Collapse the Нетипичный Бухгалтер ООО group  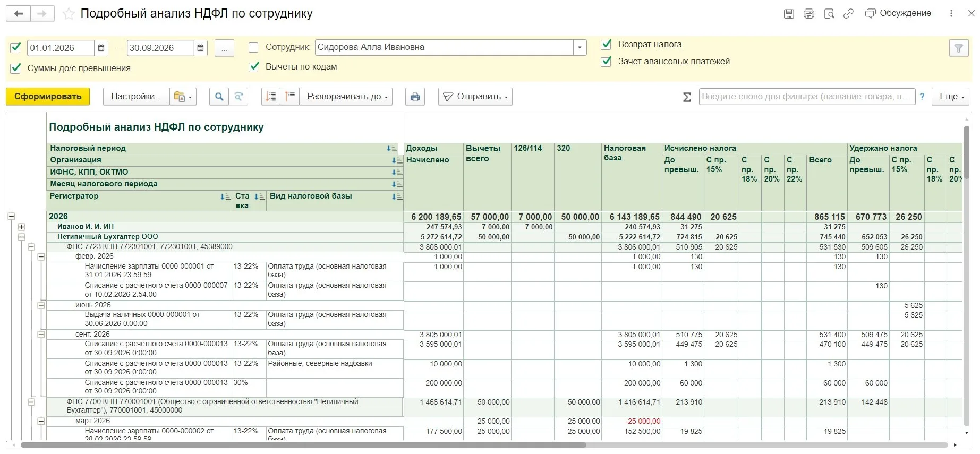[21, 237]
